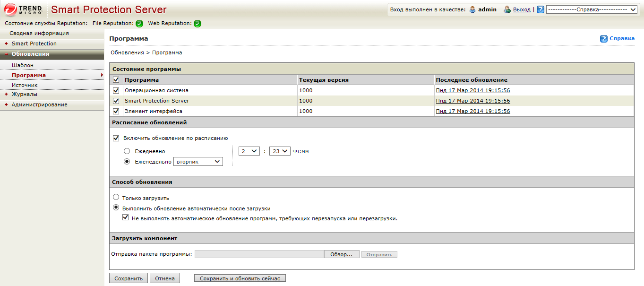Image resolution: width=644 pixels, height=286 pixels.
Task: Click Web Reputation green status icon
Action: point(197,24)
